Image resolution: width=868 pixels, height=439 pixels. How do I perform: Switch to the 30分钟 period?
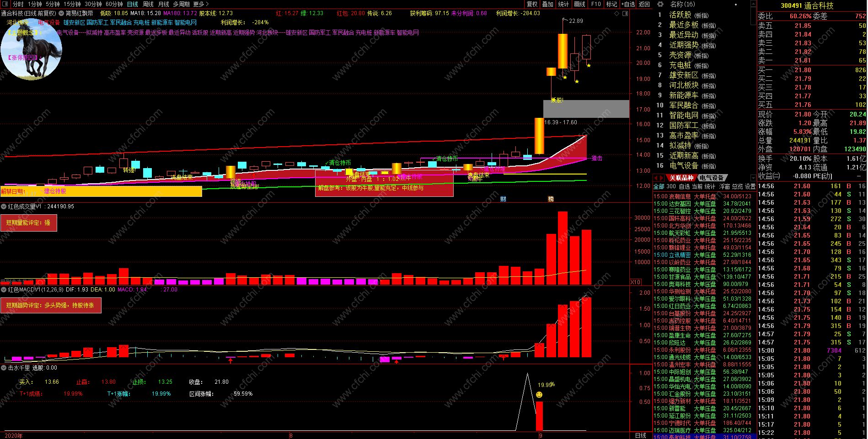pos(93,4)
